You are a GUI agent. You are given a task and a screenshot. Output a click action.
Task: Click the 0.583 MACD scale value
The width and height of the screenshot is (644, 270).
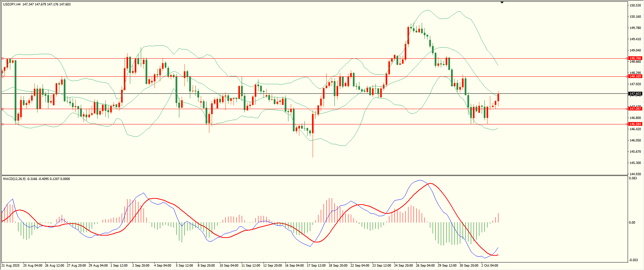pos(633,178)
